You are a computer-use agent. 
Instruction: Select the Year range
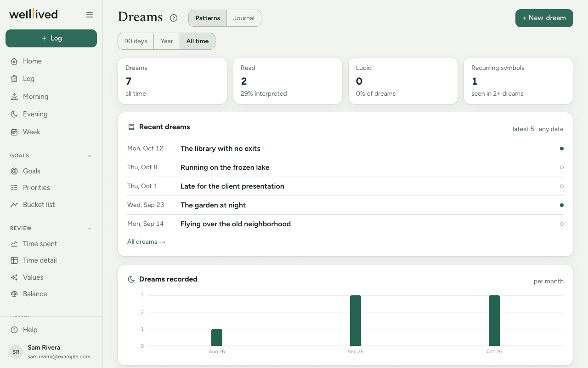tap(167, 41)
